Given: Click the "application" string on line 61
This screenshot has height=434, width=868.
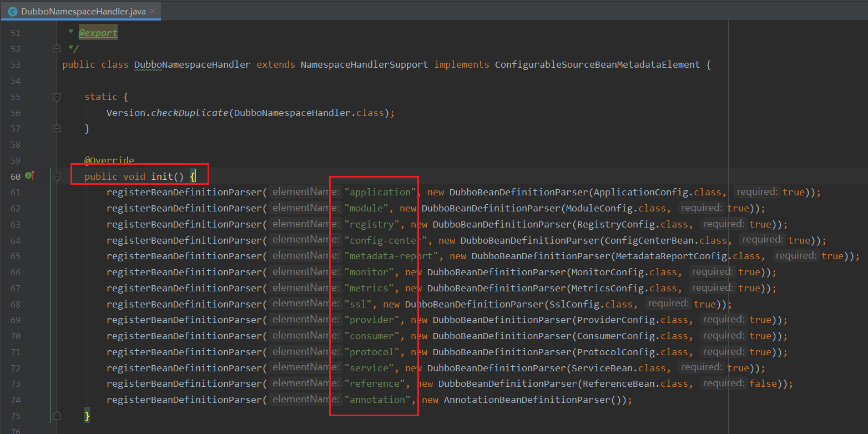Looking at the screenshot, I should pos(380,192).
